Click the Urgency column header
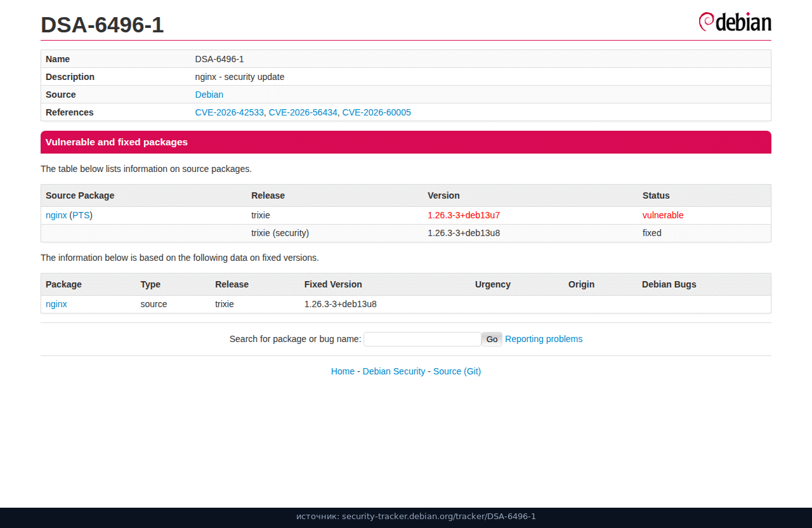Screen dimensions: 812x528 [x=493, y=284]
